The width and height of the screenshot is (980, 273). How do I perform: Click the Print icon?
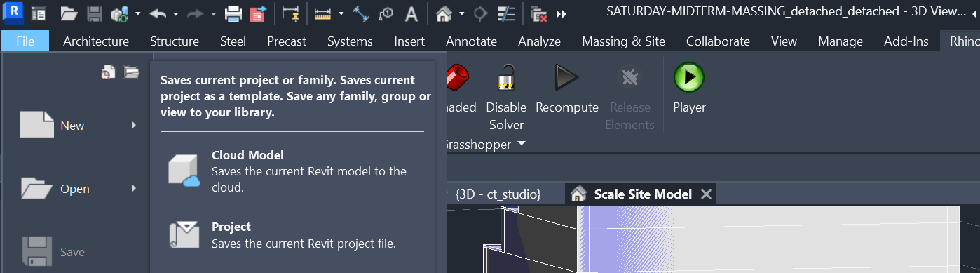pyautogui.click(x=233, y=13)
